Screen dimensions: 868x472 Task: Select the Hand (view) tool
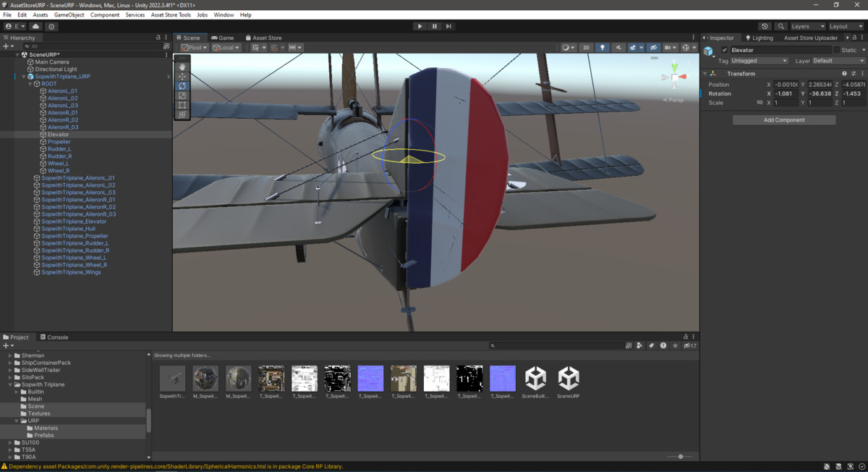(x=182, y=67)
